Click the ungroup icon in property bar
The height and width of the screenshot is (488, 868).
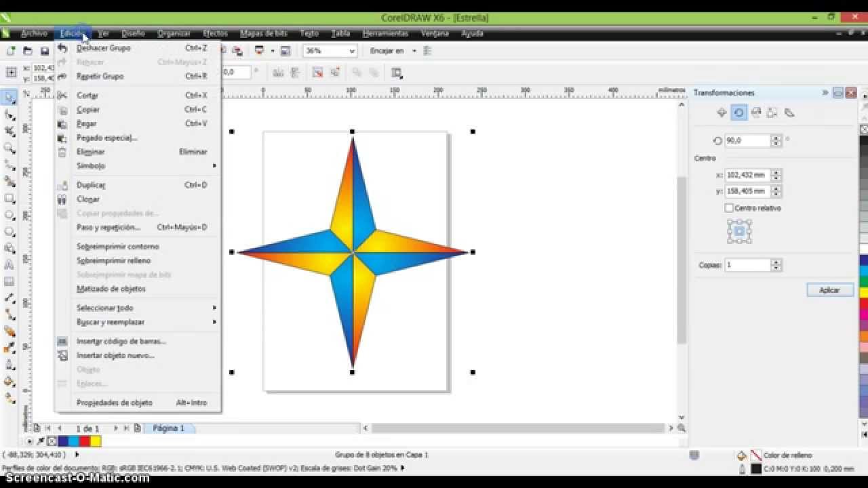pyautogui.click(x=317, y=73)
